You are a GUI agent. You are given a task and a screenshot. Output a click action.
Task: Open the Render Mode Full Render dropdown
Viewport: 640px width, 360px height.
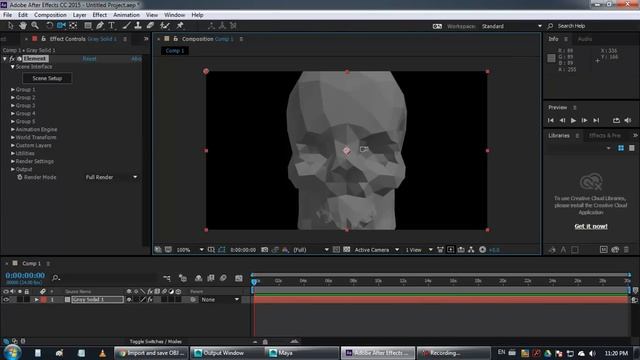click(111, 177)
